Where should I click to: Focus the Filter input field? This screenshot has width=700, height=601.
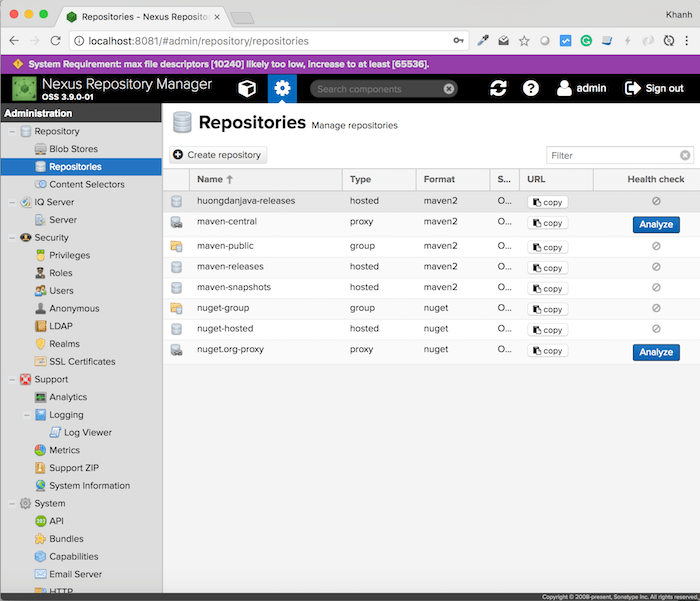[614, 155]
